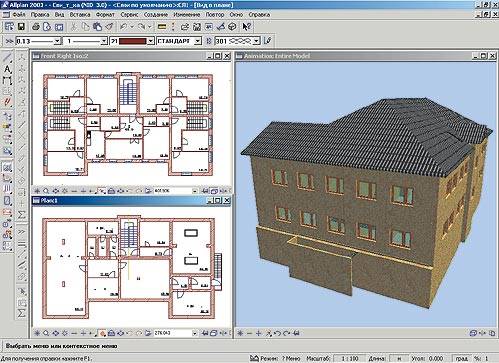Click refresh-all icon in 3D animation window toolbar
Image resolution: width=499 pixels, height=363 pixels.
point(240,333)
